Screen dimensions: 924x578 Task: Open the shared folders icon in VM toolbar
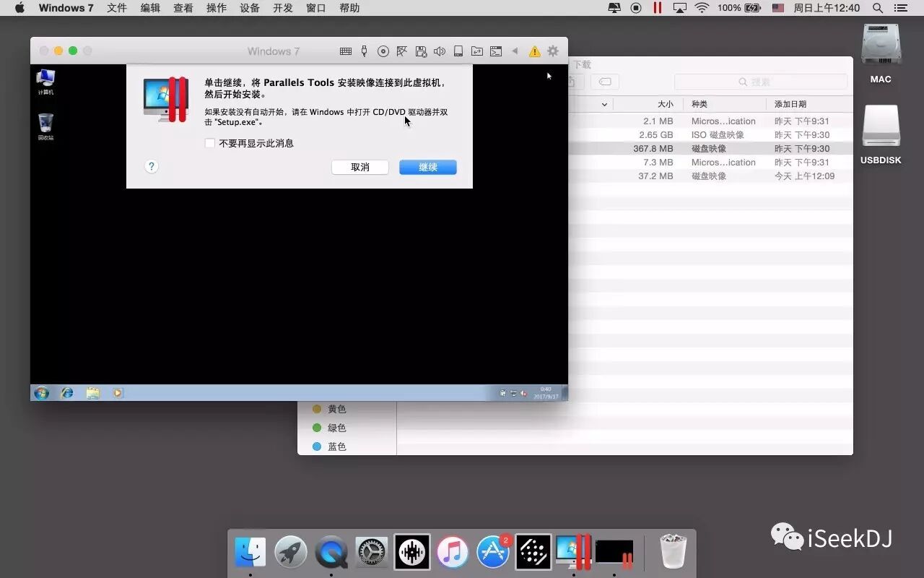[x=477, y=51]
